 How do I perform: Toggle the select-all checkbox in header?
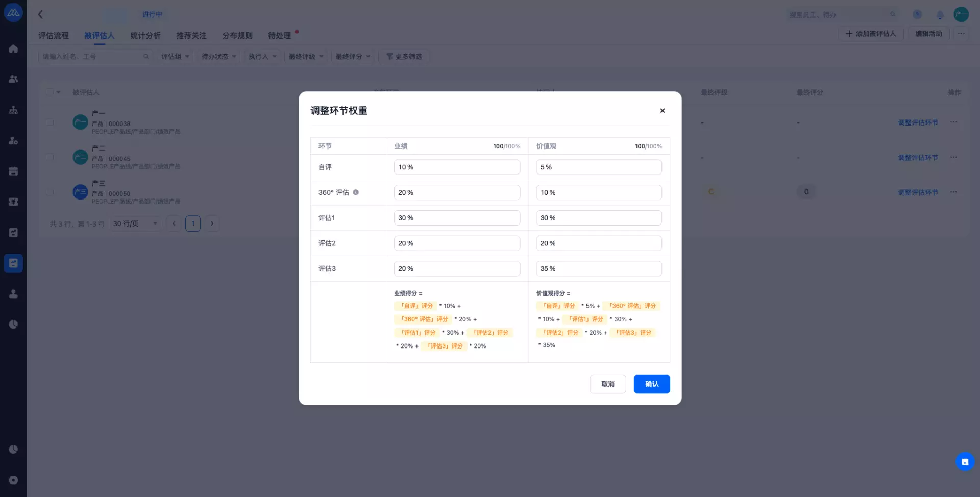click(x=50, y=92)
